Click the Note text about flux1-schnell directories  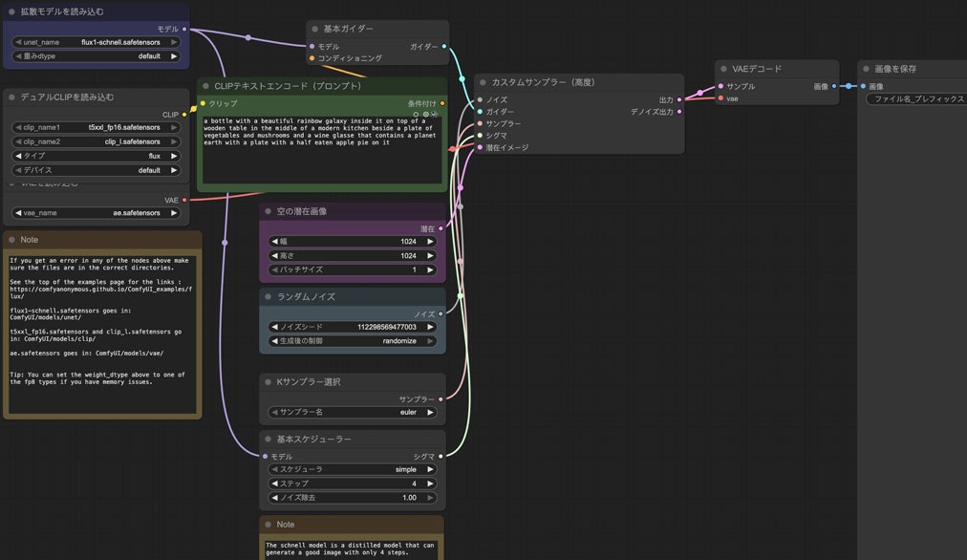click(x=101, y=334)
